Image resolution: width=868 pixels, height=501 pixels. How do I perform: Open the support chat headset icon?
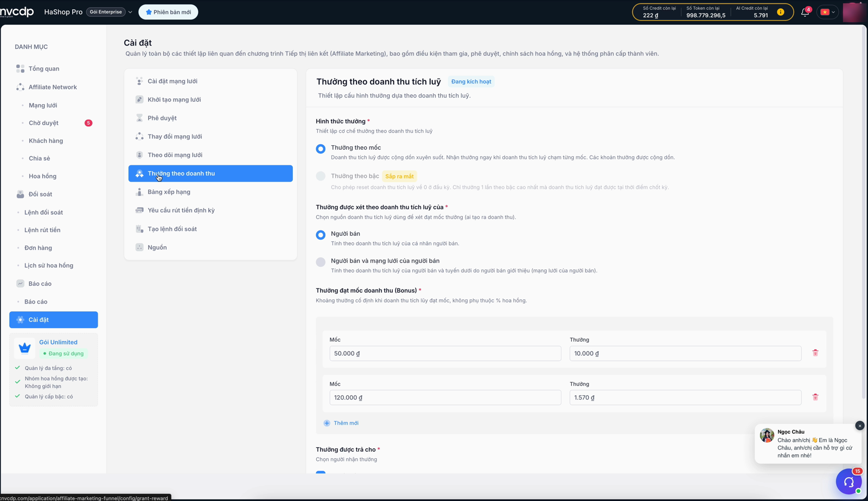849,481
